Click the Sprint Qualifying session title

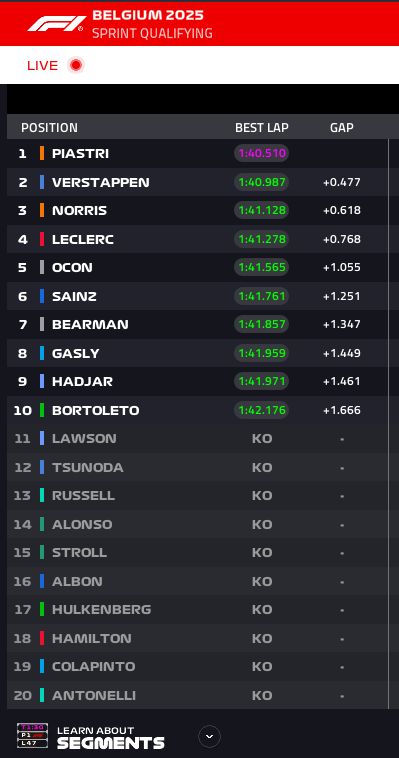pos(152,33)
